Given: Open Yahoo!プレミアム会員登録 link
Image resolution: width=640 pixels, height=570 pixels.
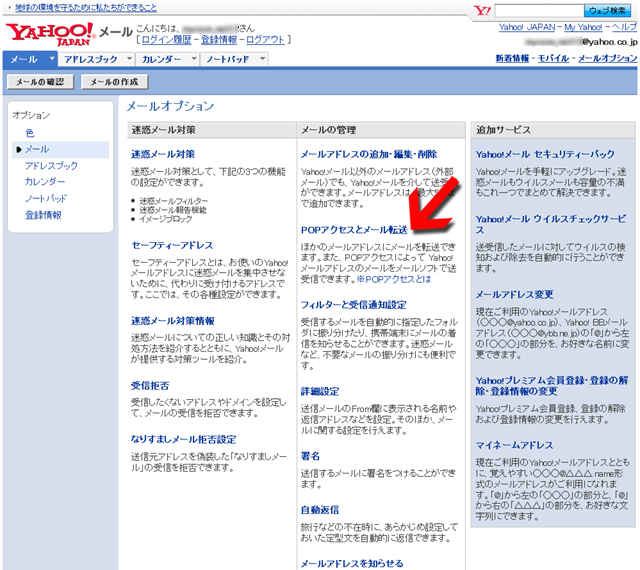Looking at the screenshot, I should click(551, 386).
